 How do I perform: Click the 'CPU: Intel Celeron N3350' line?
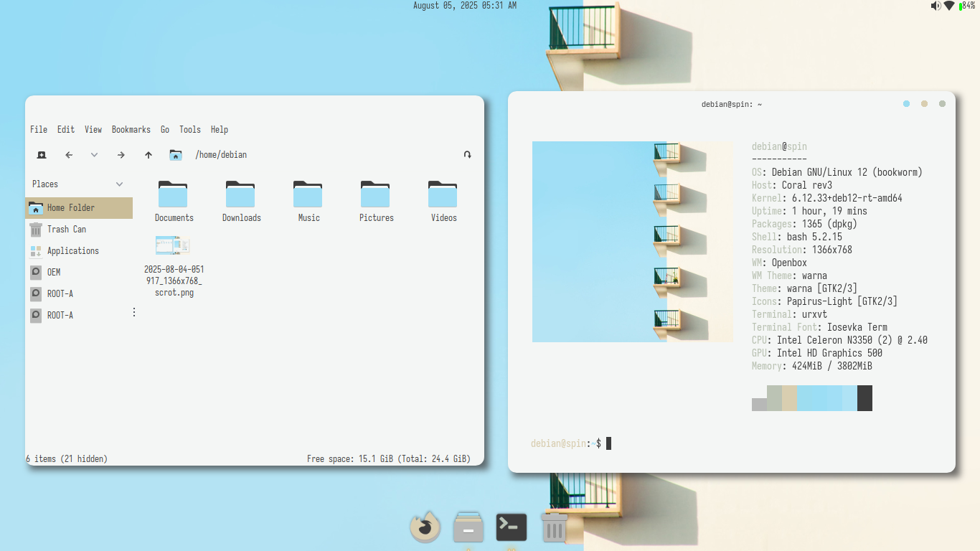tap(839, 340)
